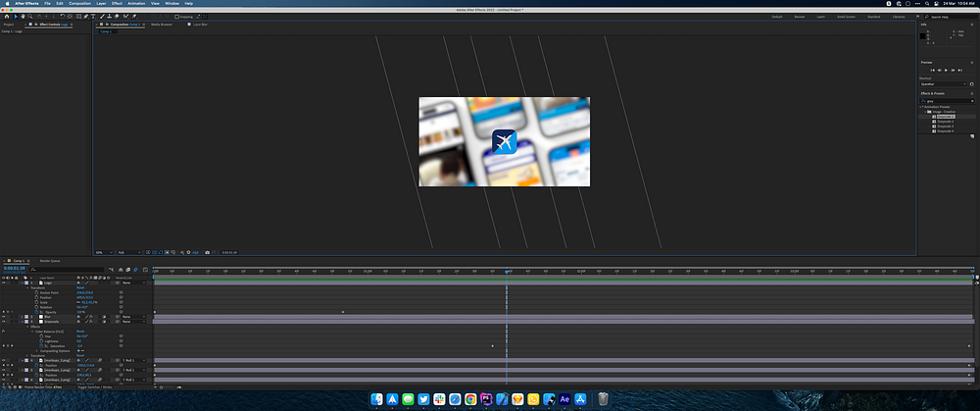Hide the Logo layer with its eye icon

point(4,283)
